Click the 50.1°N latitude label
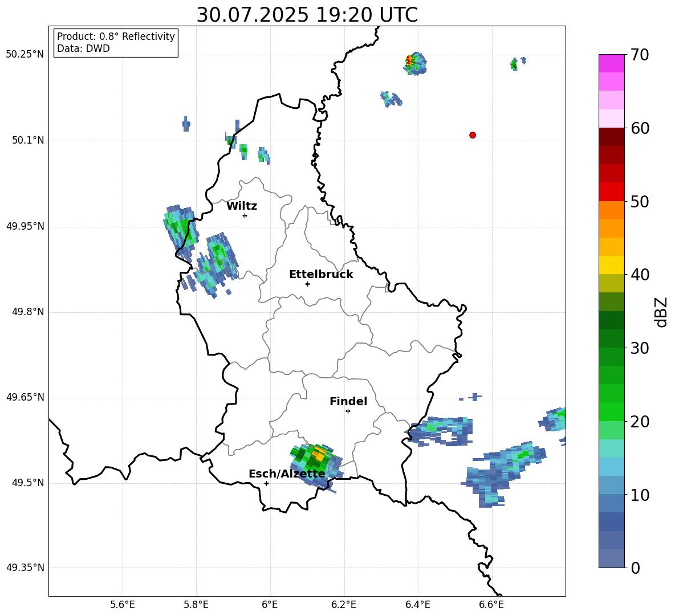 [28, 141]
